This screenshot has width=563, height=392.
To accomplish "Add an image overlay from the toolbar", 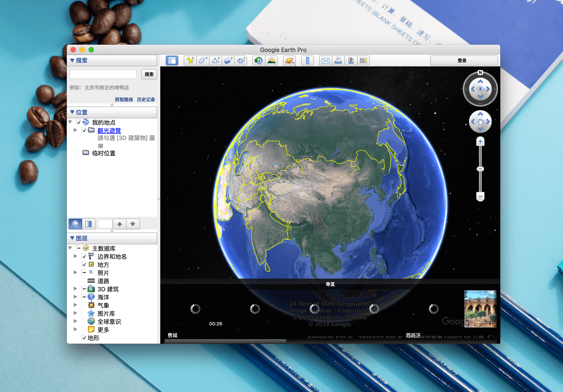I will tap(228, 61).
